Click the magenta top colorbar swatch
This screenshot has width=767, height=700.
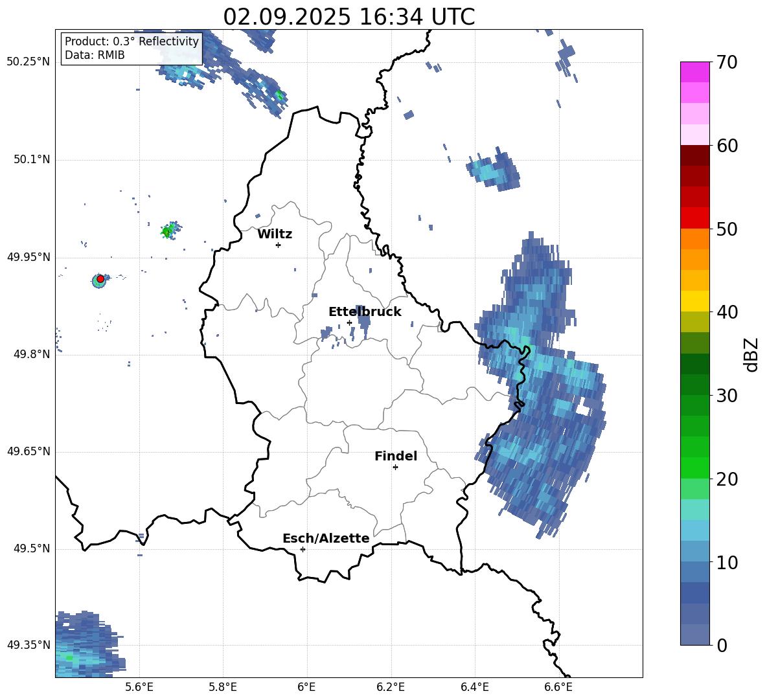click(x=694, y=72)
